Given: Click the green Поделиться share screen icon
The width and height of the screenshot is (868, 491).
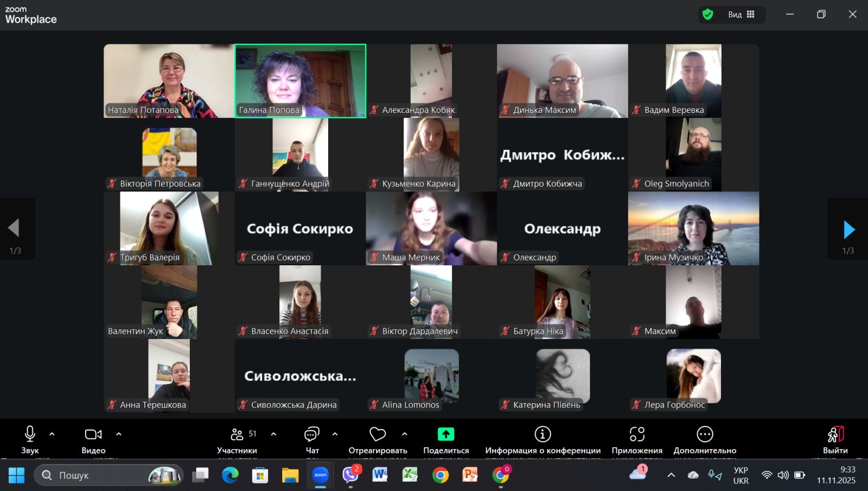Looking at the screenshot, I should [446, 435].
